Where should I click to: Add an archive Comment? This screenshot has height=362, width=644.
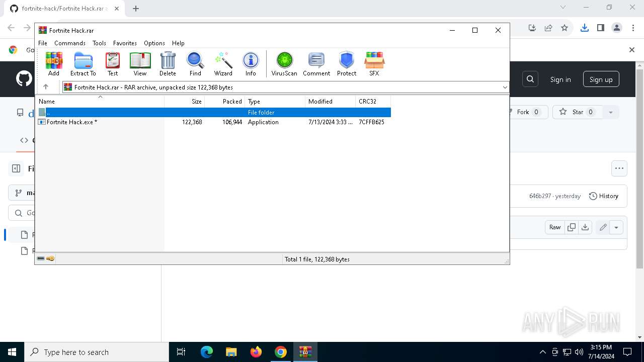pos(316,64)
